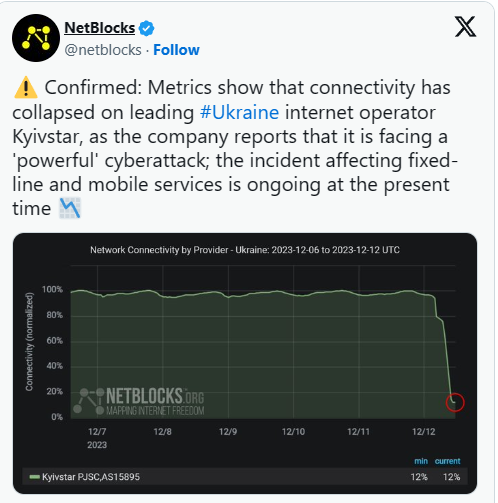
Task: Click the red circle marker on graph
Action: (455, 402)
